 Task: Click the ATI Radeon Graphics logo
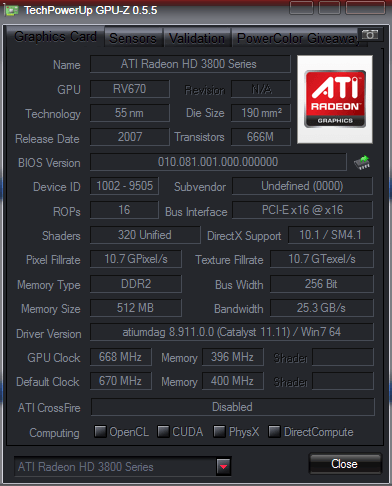[335, 99]
